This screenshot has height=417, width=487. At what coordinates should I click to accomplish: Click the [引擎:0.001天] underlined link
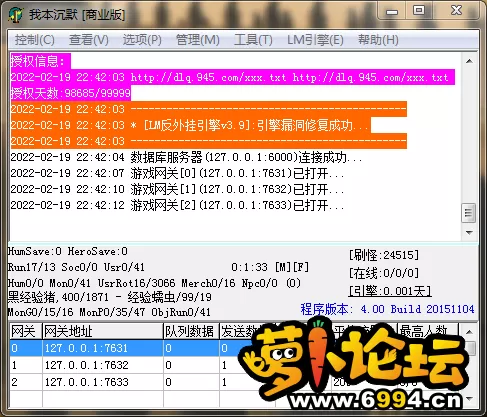pyautogui.click(x=390, y=291)
